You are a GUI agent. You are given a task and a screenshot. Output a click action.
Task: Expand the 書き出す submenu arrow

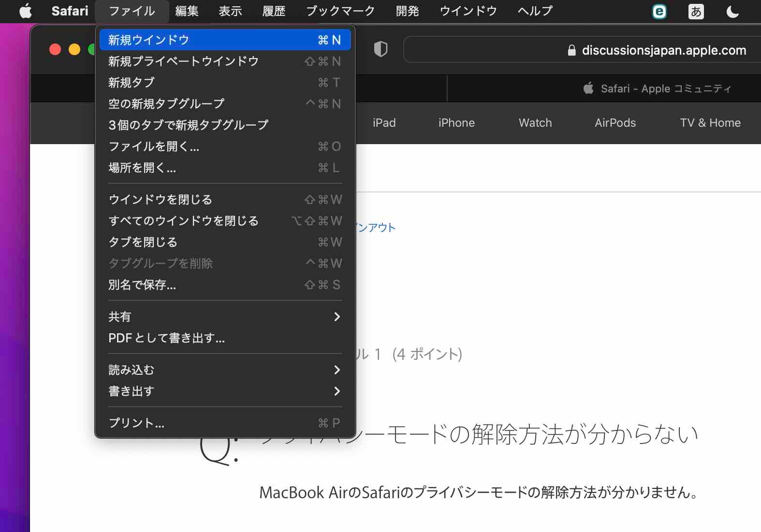pyautogui.click(x=337, y=391)
